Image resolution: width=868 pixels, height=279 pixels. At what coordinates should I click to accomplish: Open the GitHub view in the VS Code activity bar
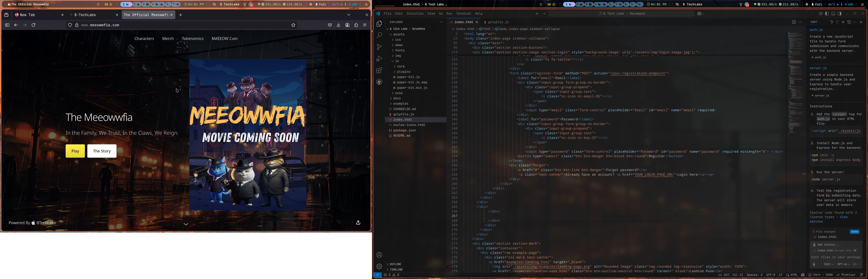[x=379, y=82]
